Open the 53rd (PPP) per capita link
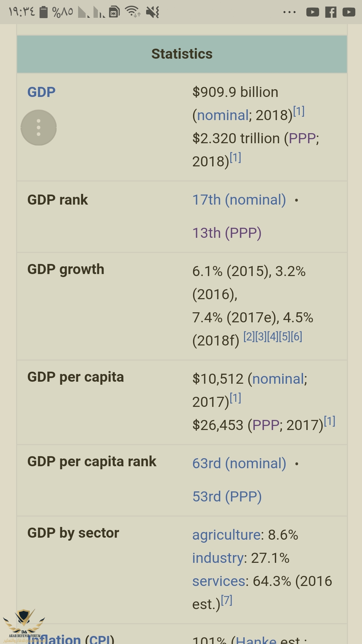362x644 pixels. [227, 497]
